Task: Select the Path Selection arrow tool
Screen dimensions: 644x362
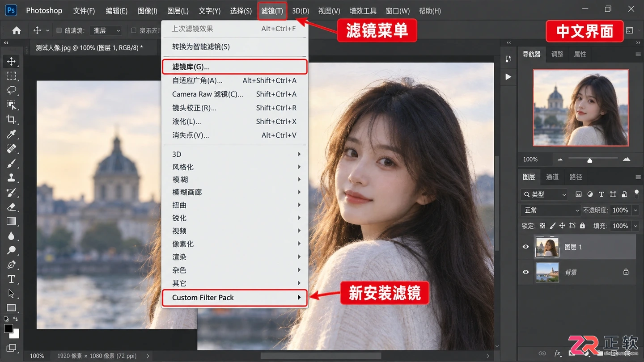Action: coord(11,294)
